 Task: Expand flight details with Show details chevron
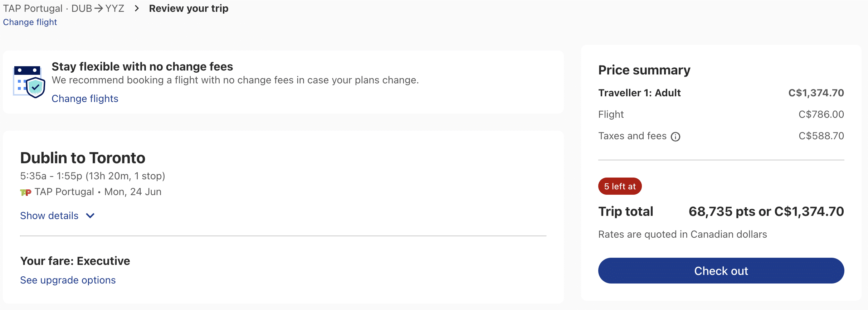90,215
